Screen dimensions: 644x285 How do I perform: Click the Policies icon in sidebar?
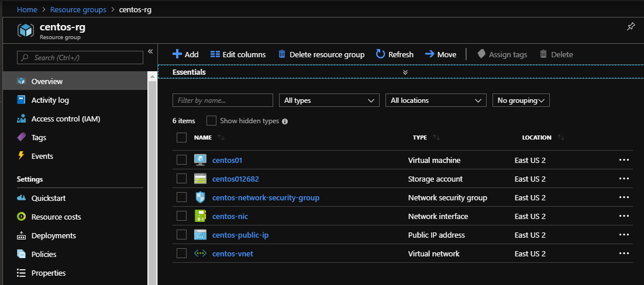(x=22, y=254)
